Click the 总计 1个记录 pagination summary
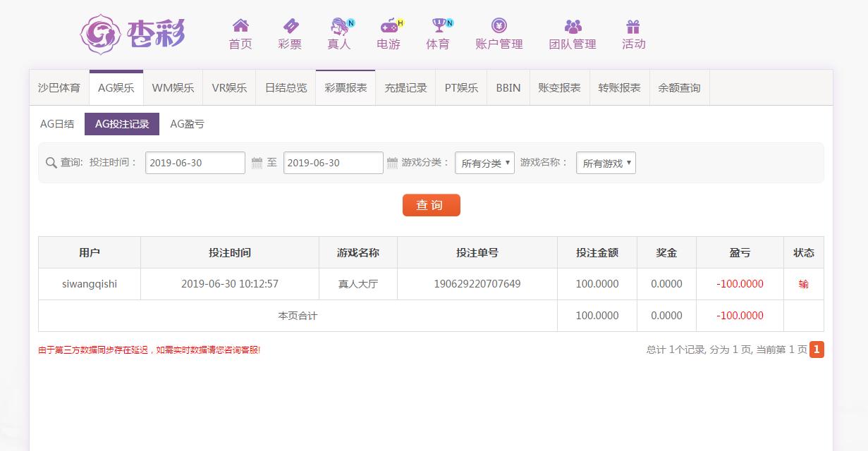 pyautogui.click(x=726, y=350)
